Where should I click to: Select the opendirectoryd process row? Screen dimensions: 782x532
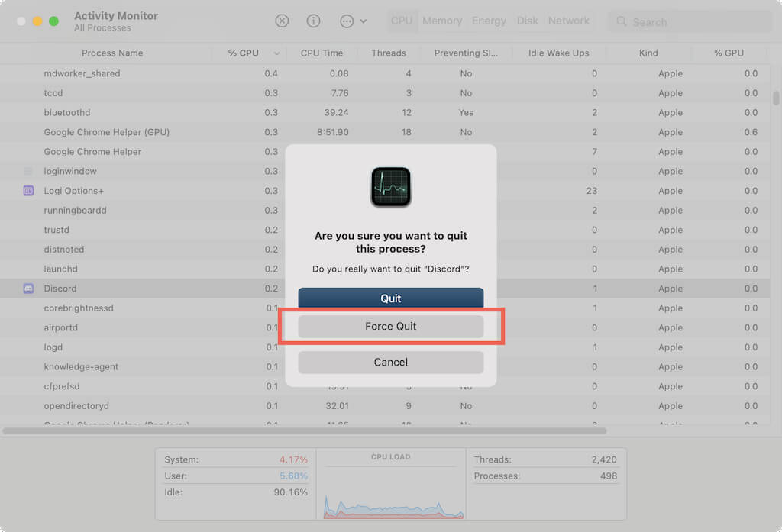(x=385, y=406)
